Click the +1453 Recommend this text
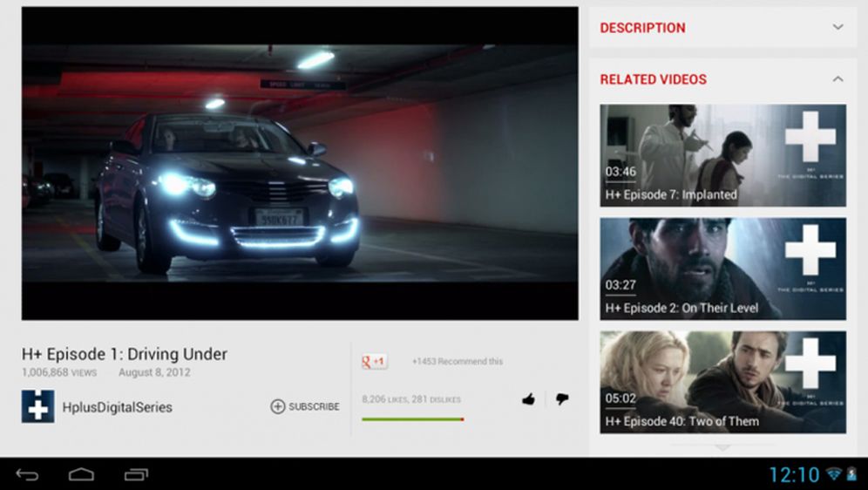This screenshot has height=490, width=868. click(458, 362)
